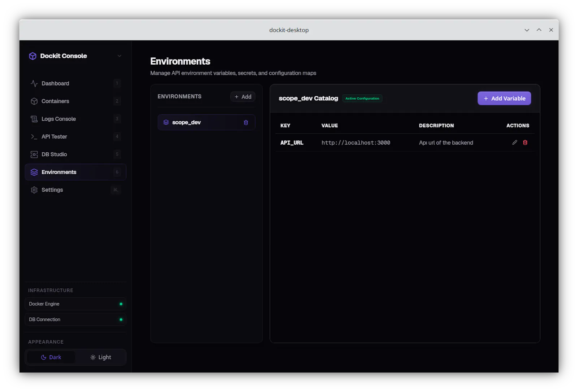Click the sun icon in Light toggle

[93, 357]
